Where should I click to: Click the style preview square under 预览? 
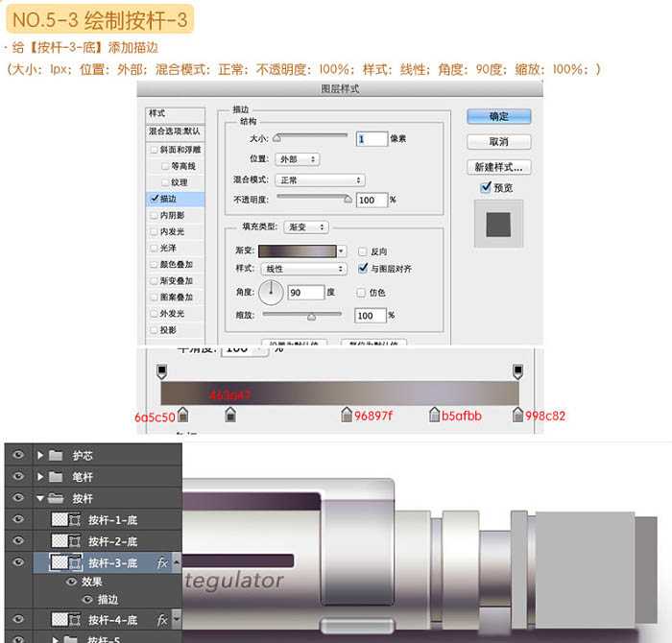498,224
